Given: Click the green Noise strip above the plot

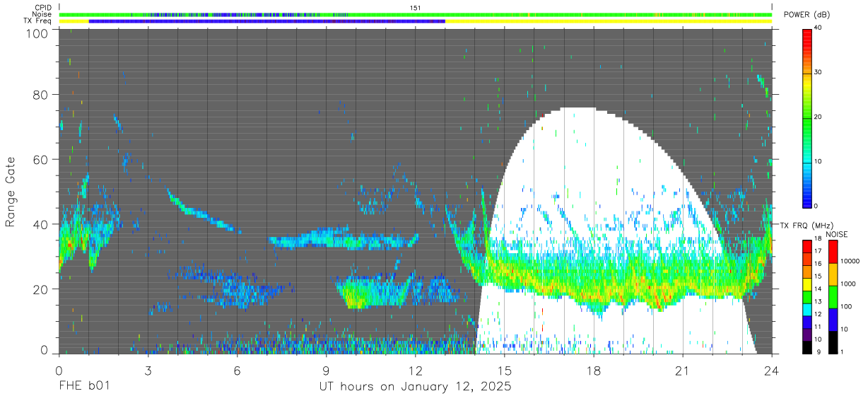Looking at the screenshot, I should [416, 14].
